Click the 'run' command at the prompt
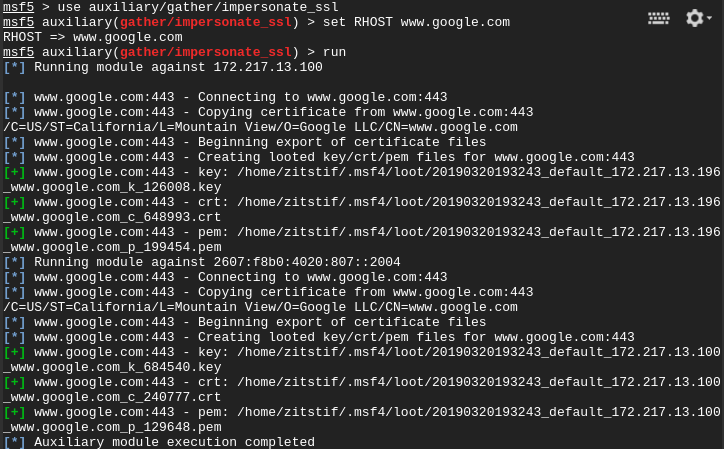 (334, 52)
